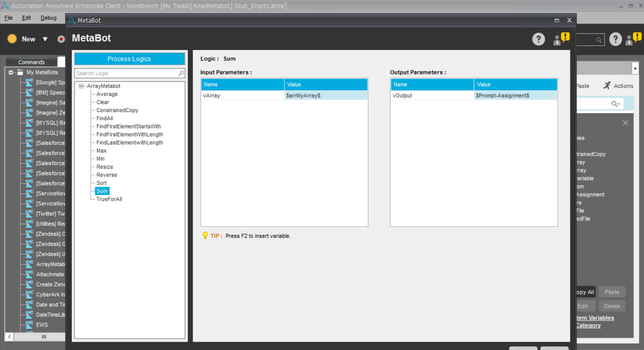Open the New dropdown arrow
The width and height of the screenshot is (644, 350).
(x=45, y=39)
